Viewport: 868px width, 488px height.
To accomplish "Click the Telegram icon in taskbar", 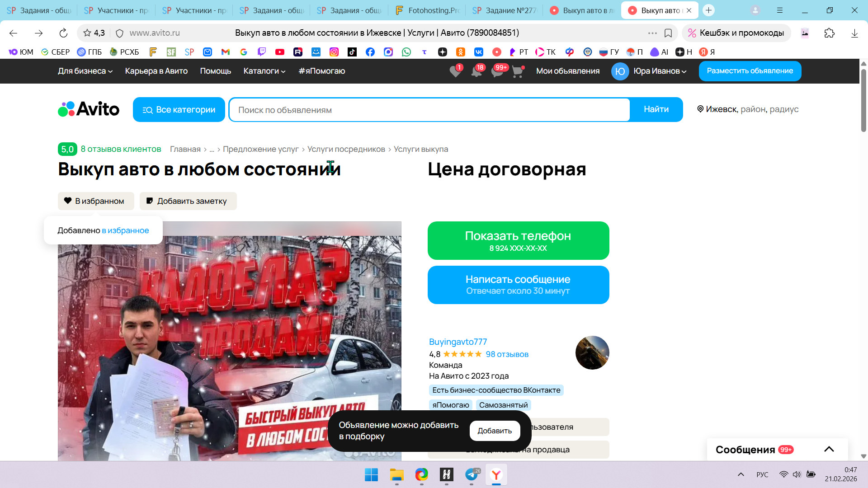I will 471,474.
